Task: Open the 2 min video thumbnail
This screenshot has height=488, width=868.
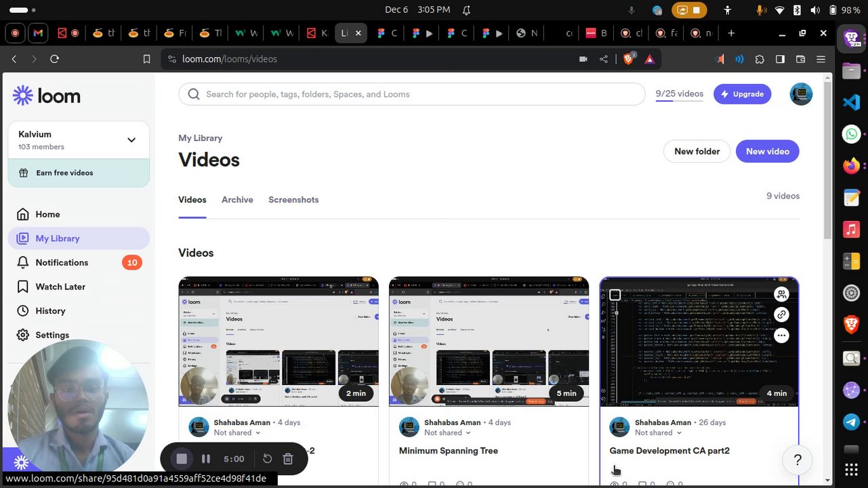Action: [278, 342]
